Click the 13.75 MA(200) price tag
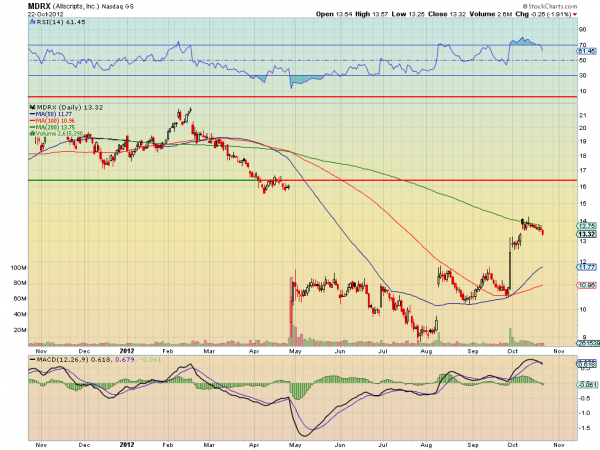This screenshot has width=600, height=450. click(587, 226)
